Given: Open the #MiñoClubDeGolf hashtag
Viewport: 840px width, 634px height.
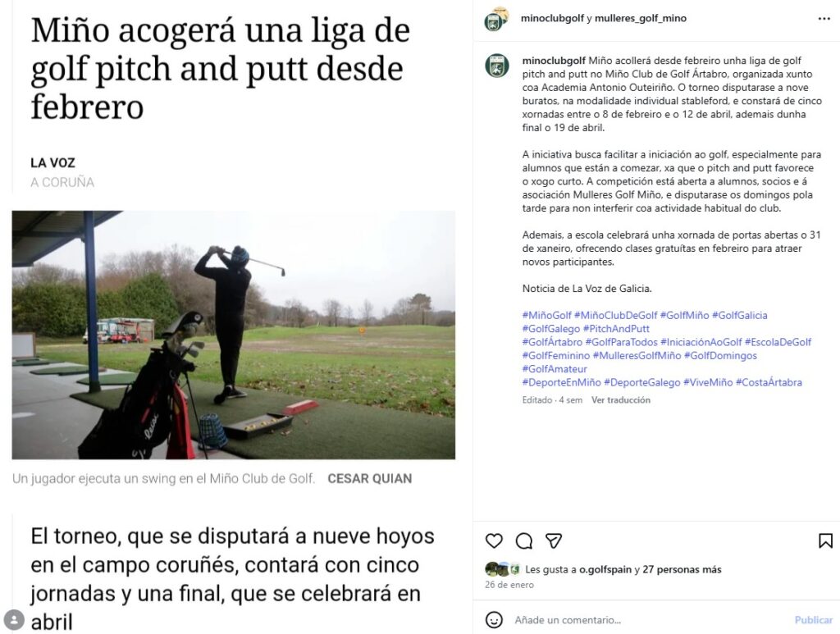Looking at the screenshot, I should pyautogui.click(x=615, y=316).
